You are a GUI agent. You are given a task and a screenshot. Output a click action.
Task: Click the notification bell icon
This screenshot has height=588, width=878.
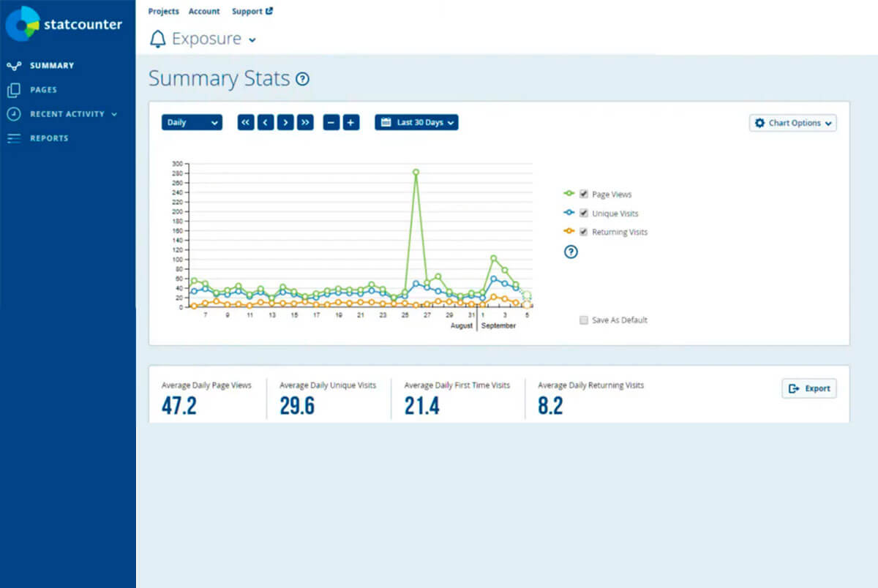point(157,39)
